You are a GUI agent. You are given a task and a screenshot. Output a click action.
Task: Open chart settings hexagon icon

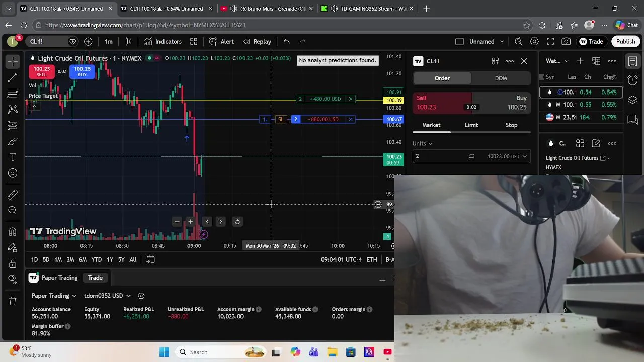click(x=535, y=42)
